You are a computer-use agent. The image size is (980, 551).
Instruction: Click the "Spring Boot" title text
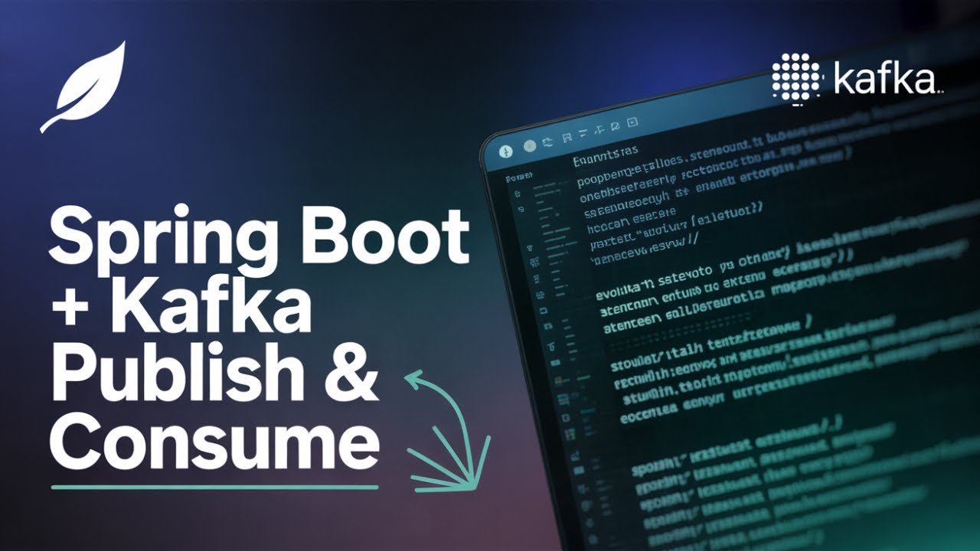[x=260, y=241]
